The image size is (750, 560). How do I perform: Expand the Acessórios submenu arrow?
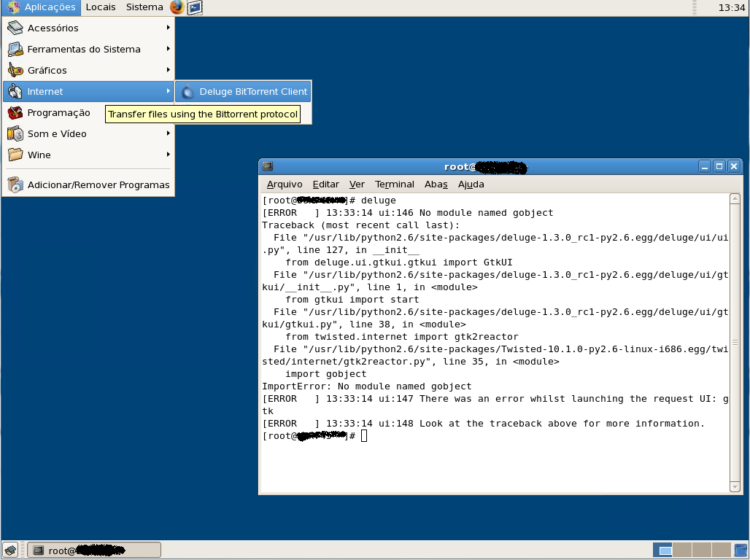pos(168,28)
